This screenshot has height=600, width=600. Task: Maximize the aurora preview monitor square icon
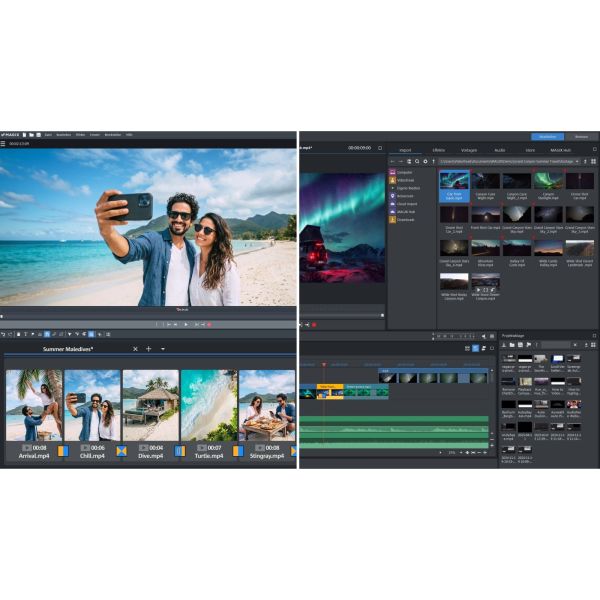(380, 148)
